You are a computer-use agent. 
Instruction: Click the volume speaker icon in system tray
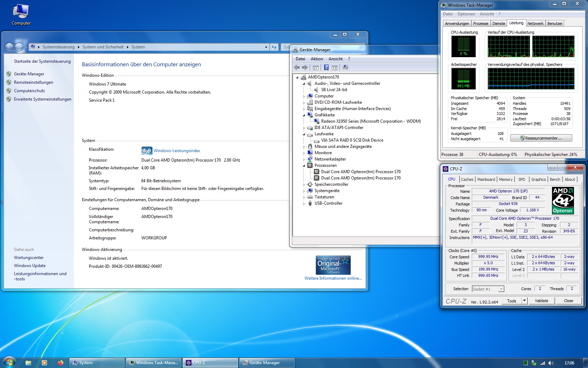click(551, 363)
